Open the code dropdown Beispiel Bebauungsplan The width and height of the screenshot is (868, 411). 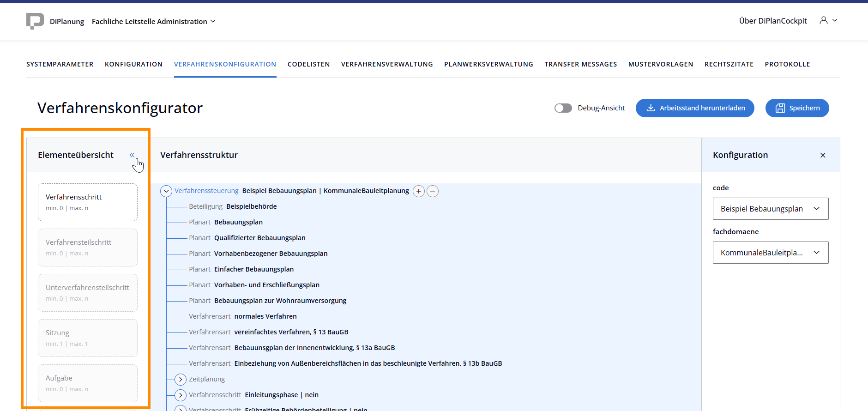[x=771, y=209]
